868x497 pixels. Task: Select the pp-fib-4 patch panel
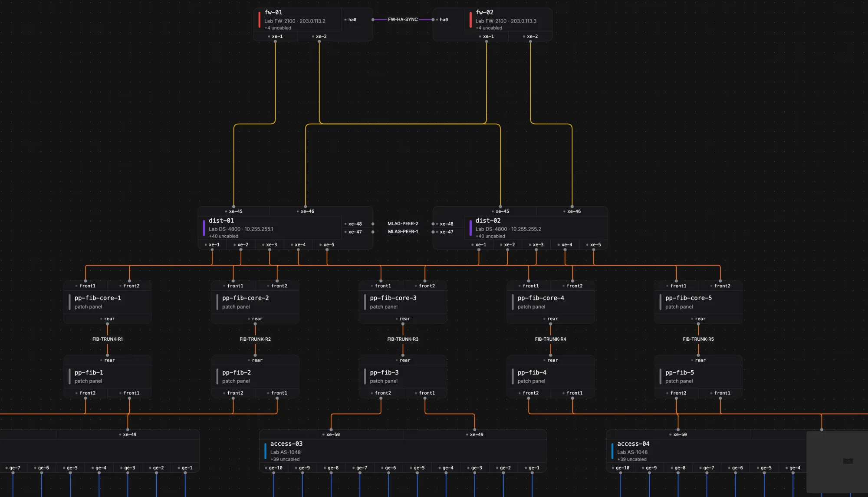550,376
